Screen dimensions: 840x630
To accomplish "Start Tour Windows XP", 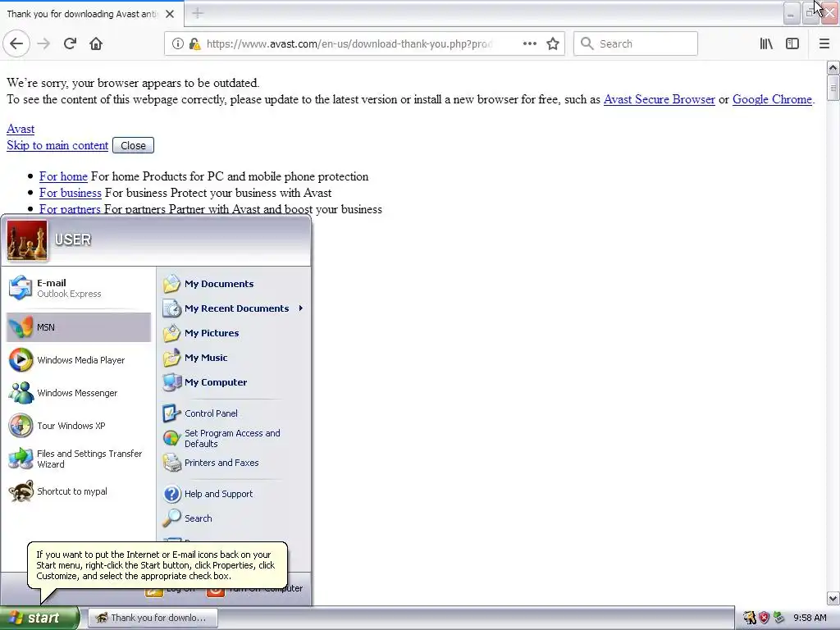I will [x=78, y=426].
